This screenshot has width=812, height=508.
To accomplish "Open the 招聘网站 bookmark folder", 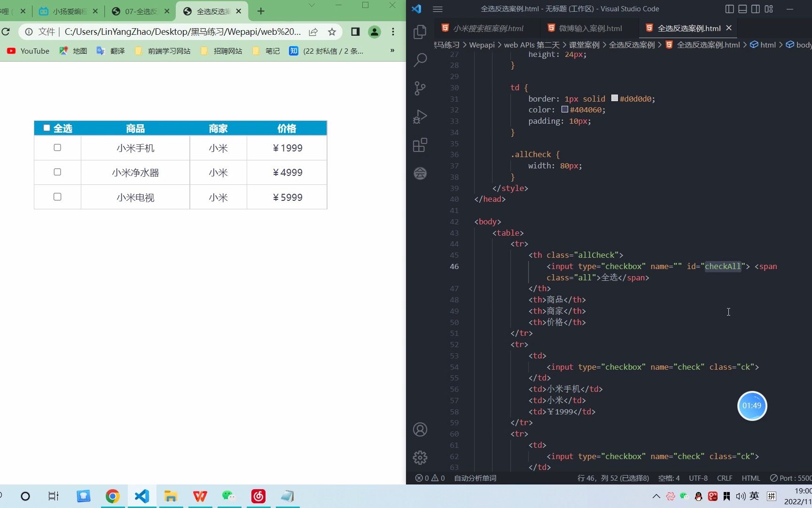I will (x=221, y=51).
